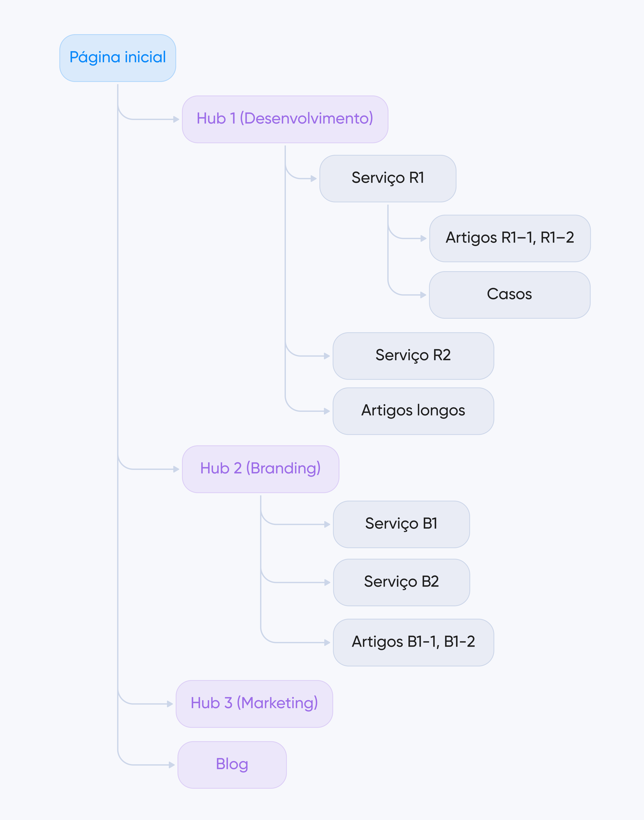Select the Casos node
Viewport: 644px width, 820px height.
point(509,295)
